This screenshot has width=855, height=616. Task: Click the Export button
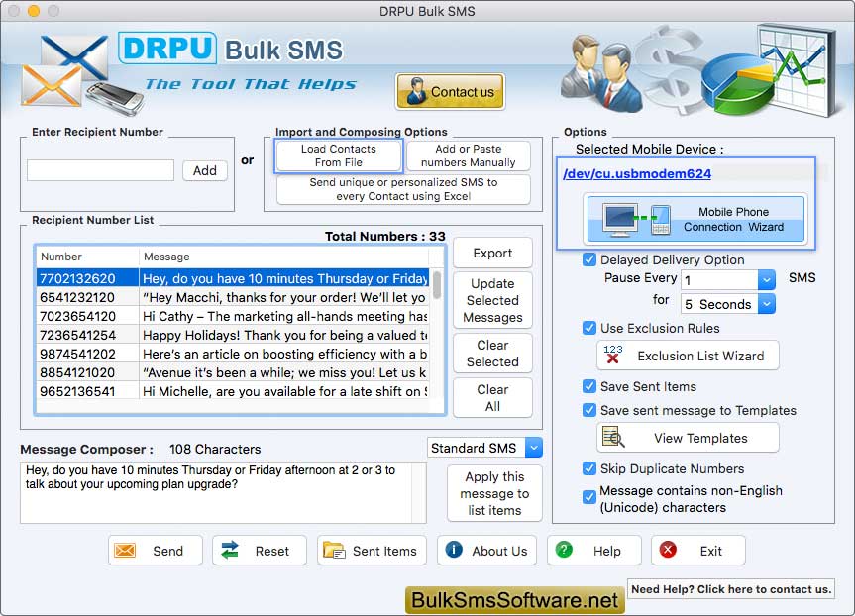[x=492, y=253]
